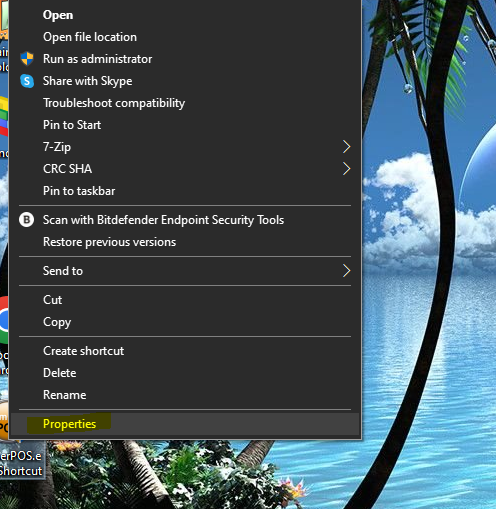Expand the 7-Zip submenu arrow
The image size is (496, 509).
(x=347, y=147)
